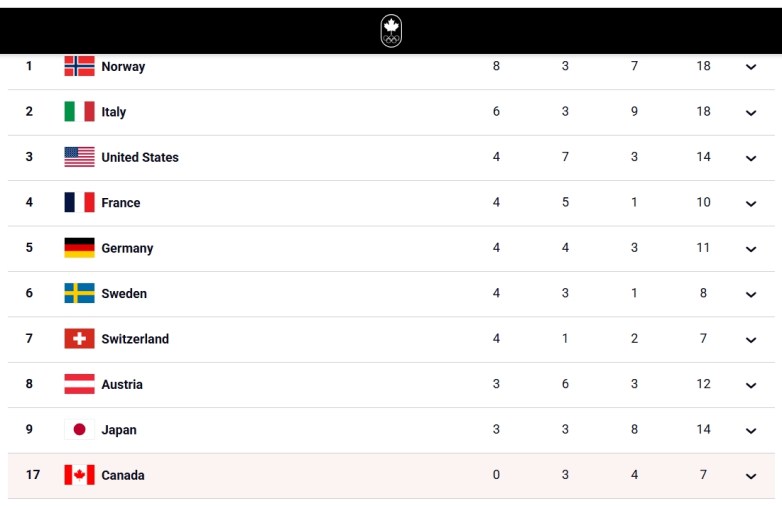Click Italy's total medal count 18

[x=703, y=111]
